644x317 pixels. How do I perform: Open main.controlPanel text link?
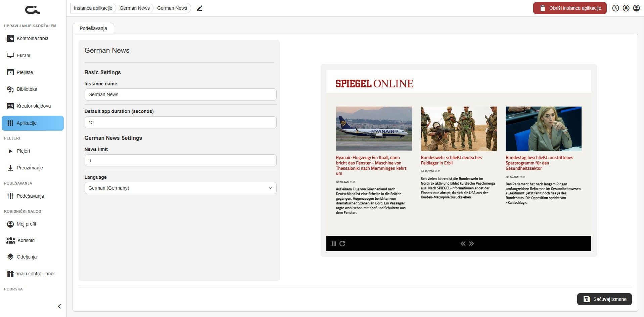point(36,274)
